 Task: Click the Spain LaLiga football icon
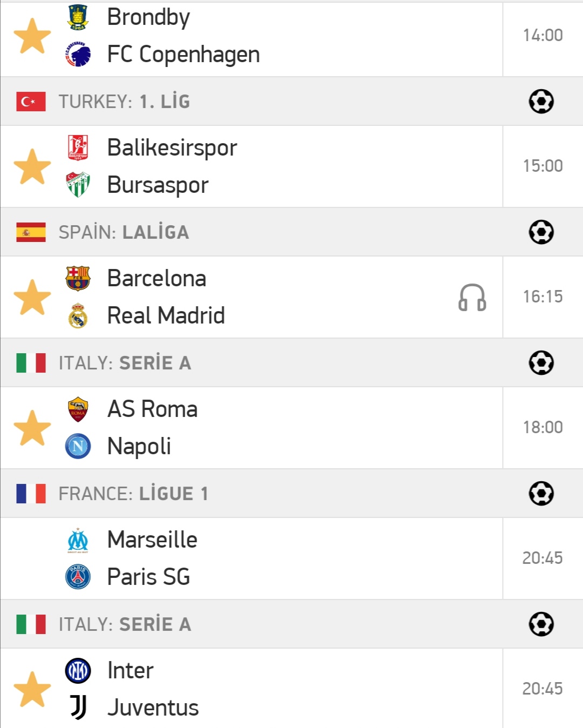tap(541, 232)
